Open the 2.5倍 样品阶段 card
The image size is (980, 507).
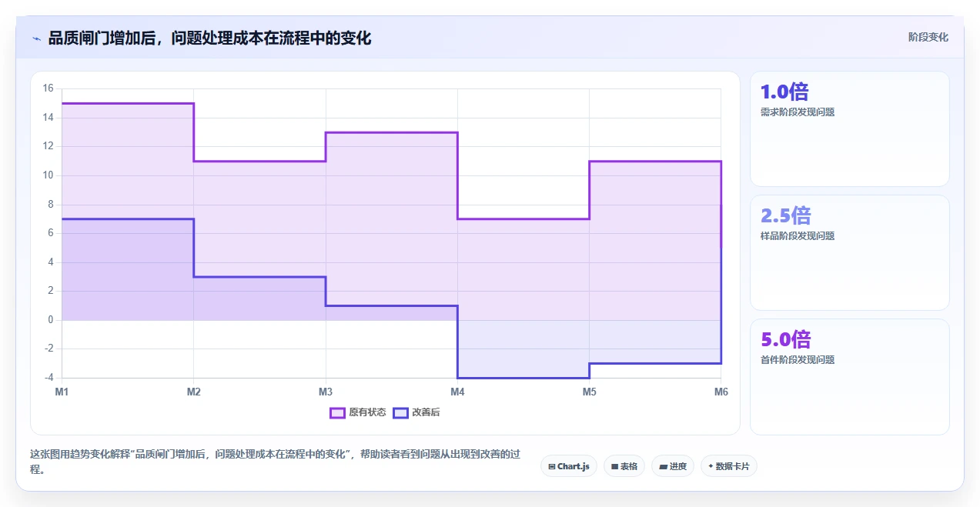pyautogui.click(x=850, y=253)
